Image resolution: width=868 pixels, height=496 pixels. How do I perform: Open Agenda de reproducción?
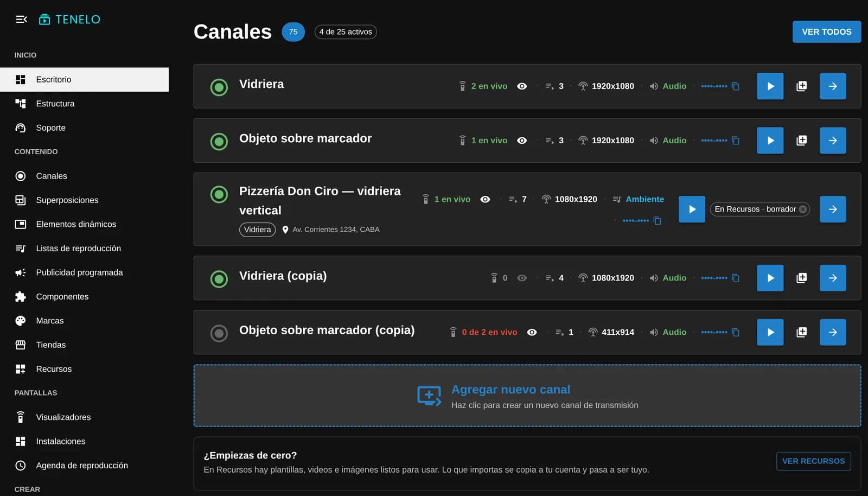[84, 466]
